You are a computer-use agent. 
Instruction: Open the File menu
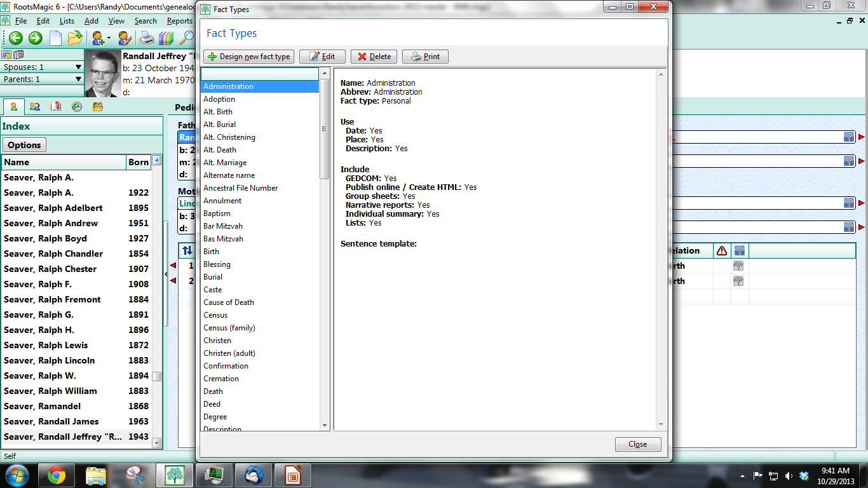click(21, 20)
